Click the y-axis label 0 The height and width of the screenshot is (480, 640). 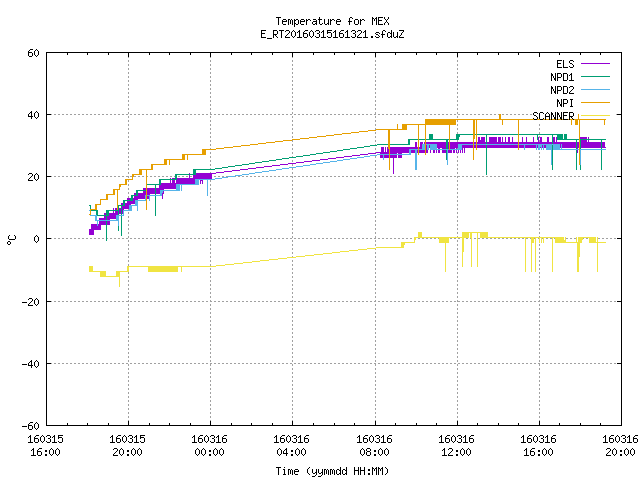[36, 239]
